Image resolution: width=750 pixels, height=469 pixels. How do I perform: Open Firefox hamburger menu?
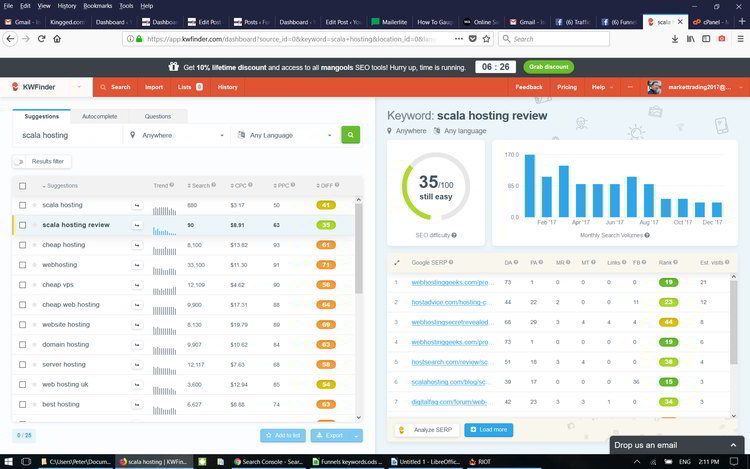[740, 39]
